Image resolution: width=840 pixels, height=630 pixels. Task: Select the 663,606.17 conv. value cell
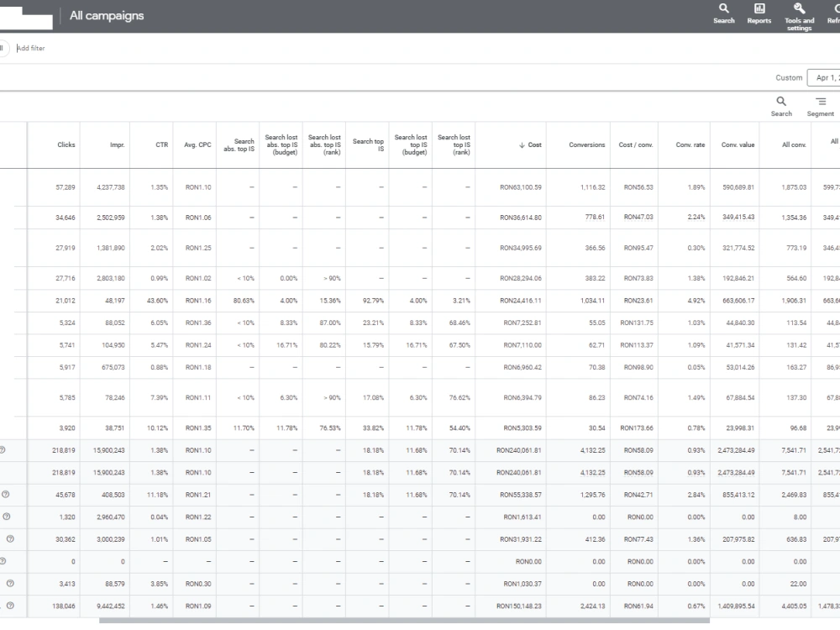(x=738, y=301)
